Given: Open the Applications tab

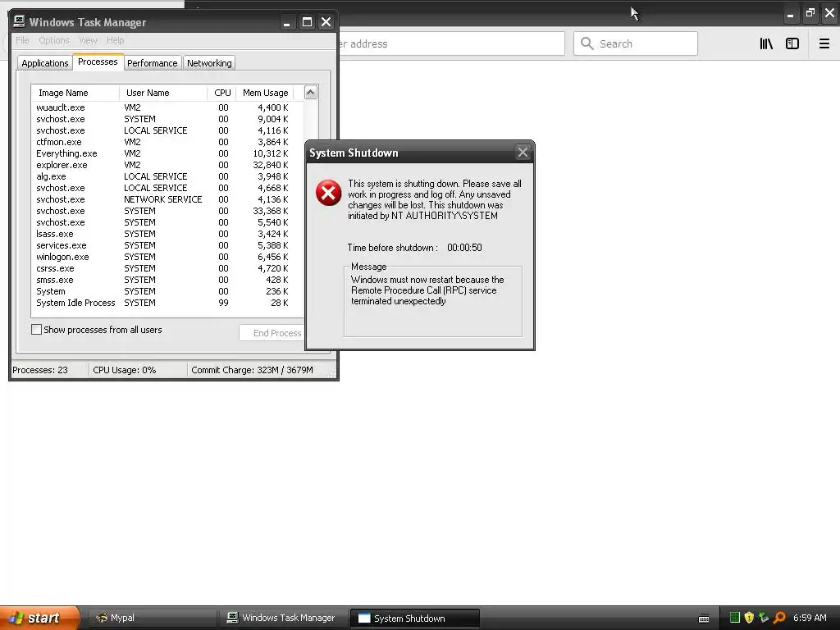Looking at the screenshot, I should 45,62.
